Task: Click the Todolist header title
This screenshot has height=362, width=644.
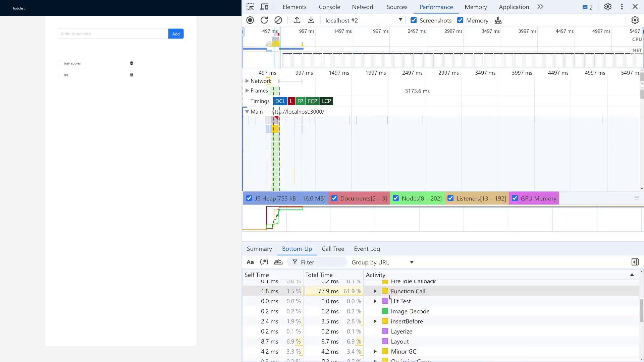Action: point(18,8)
